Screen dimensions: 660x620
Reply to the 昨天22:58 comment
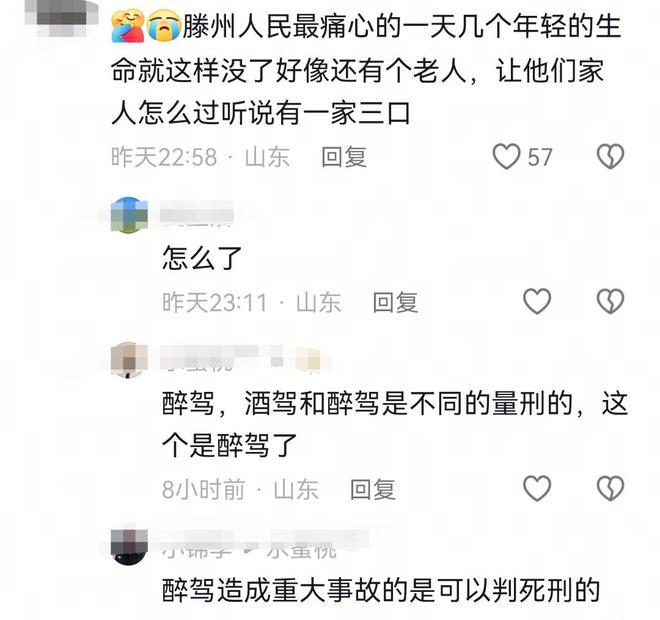pos(344,157)
